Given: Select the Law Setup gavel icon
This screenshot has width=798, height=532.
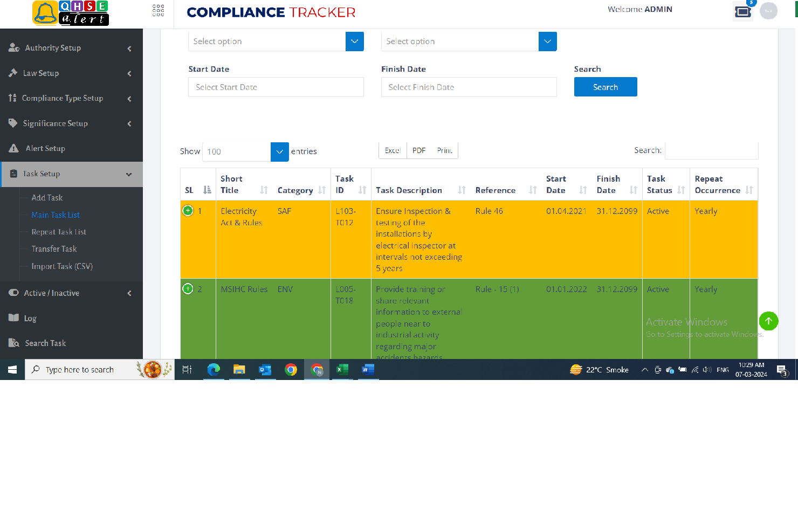Looking at the screenshot, I should pyautogui.click(x=13, y=73).
